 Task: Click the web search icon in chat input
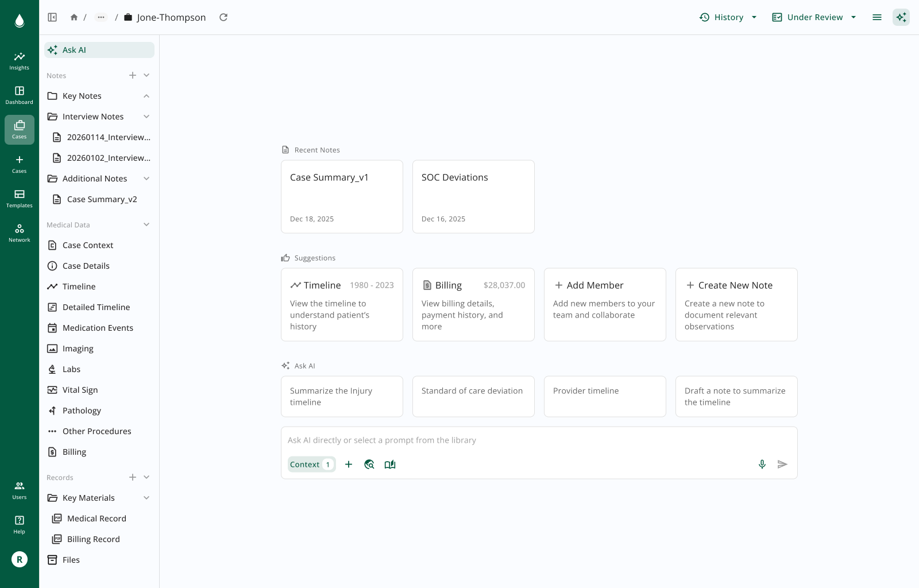click(369, 464)
